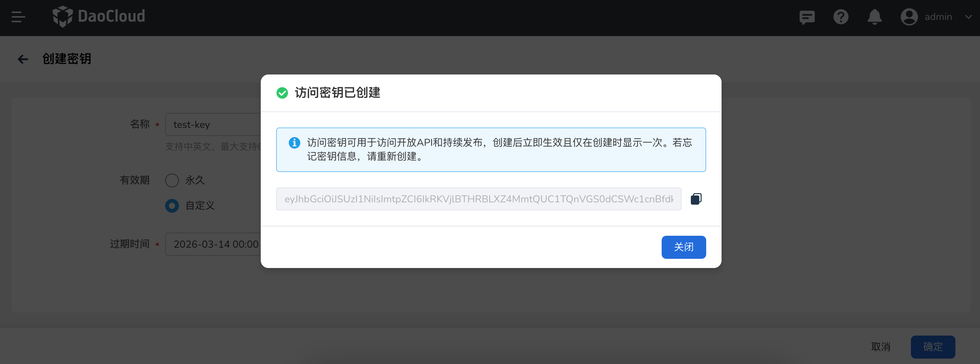Click the blue info icon in notice
Screen dimensions: 980x364
295,143
